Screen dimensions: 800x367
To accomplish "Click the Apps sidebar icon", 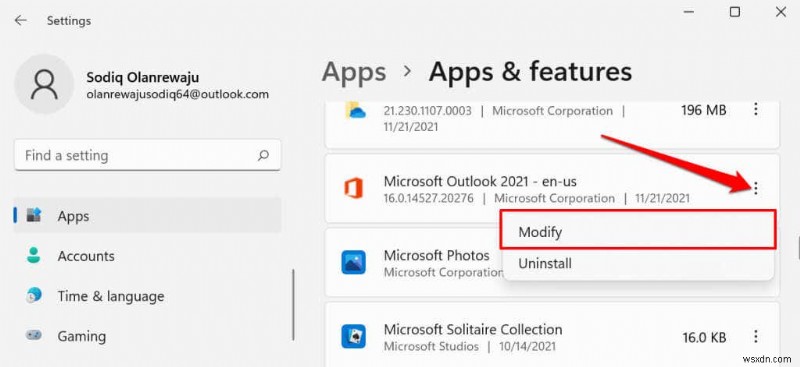I will pos(34,216).
